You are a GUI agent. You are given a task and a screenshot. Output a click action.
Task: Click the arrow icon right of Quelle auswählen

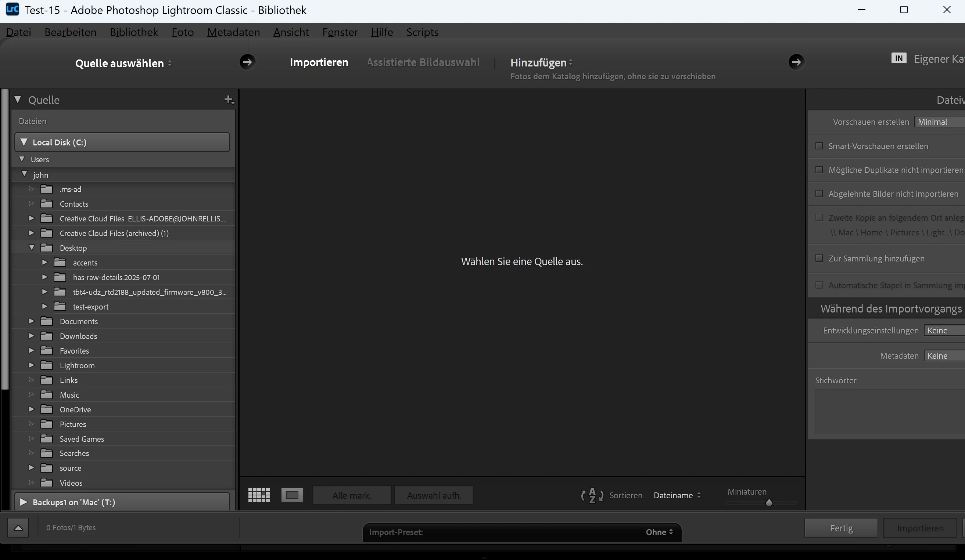247,62
